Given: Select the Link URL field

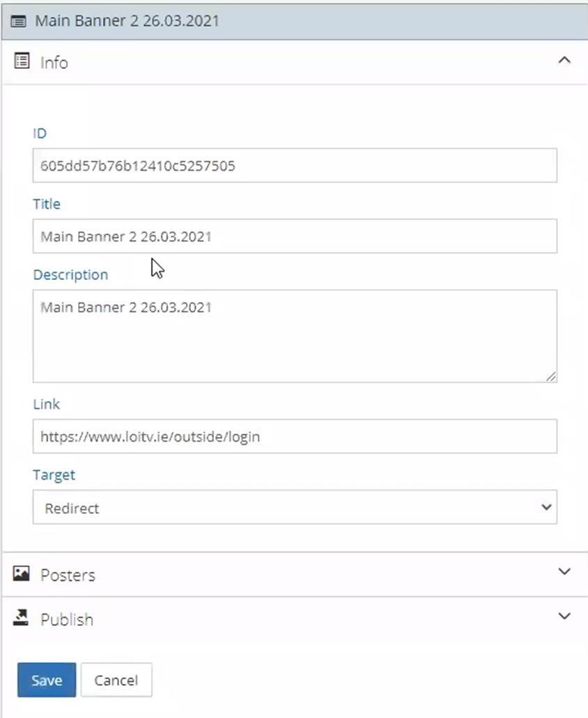Looking at the screenshot, I should pyautogui.click(x=294, y=437).
